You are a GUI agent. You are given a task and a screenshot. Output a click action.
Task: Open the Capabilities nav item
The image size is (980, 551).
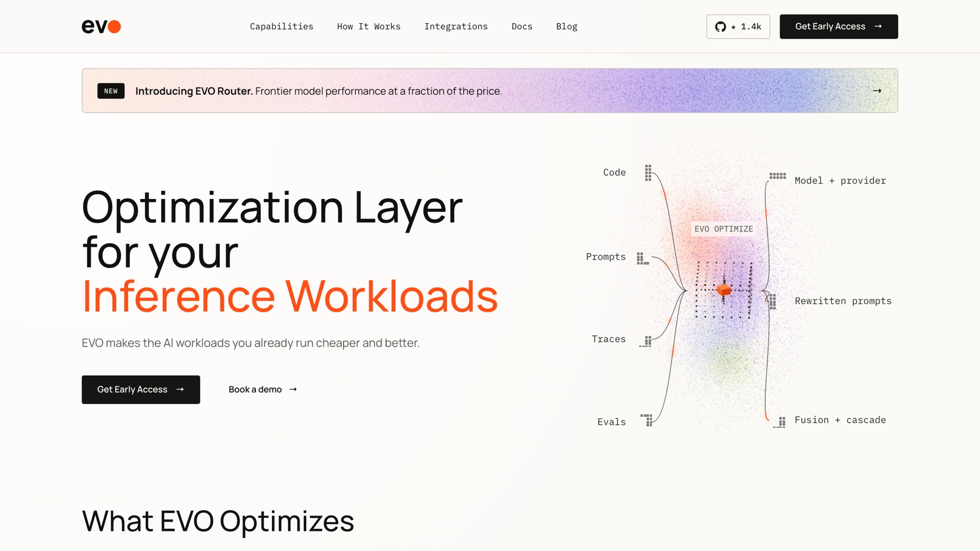tap(282, 26)
